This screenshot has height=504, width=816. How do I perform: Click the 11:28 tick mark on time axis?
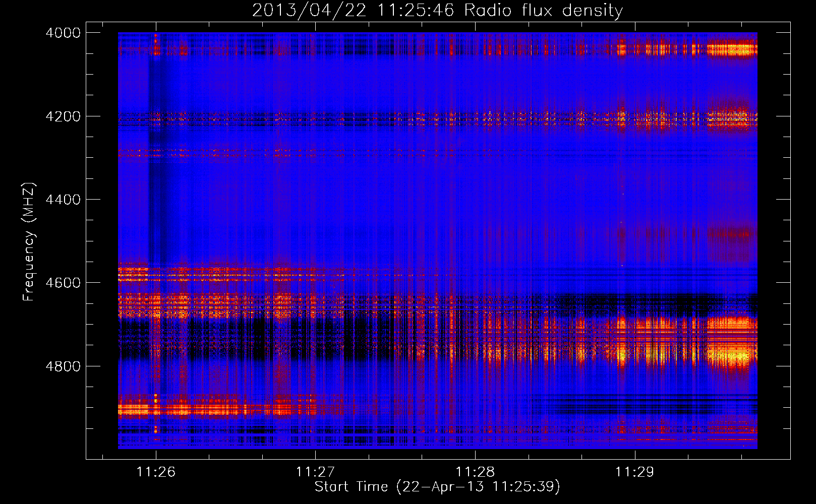pyautogui.click(x=475, y=455)
